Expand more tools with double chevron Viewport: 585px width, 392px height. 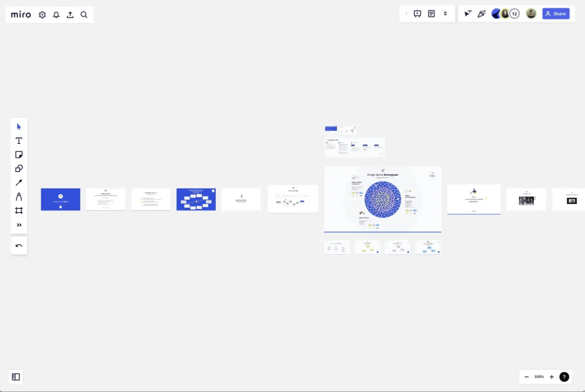click(19, 225)
